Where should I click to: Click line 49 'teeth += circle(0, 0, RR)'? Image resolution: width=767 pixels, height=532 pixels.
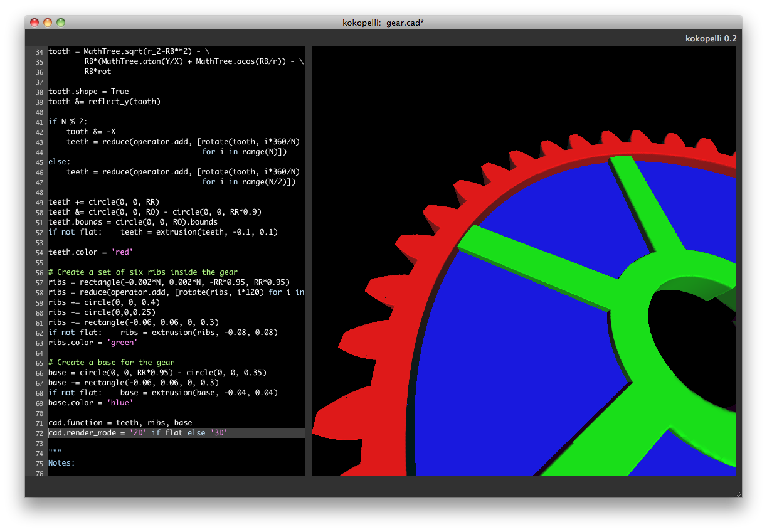104,202
